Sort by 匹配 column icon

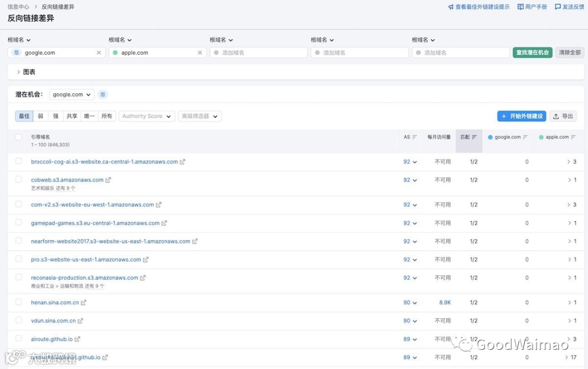[474, 137]
